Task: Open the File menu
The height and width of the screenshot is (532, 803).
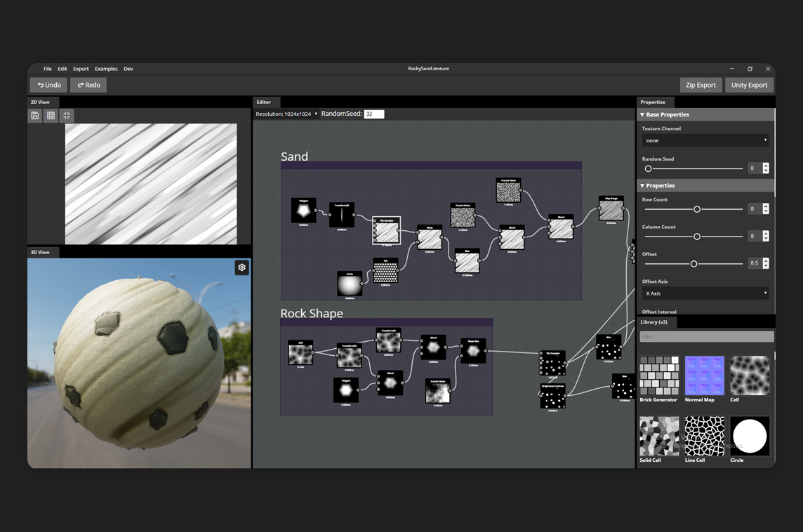Action: pos(48,69)
